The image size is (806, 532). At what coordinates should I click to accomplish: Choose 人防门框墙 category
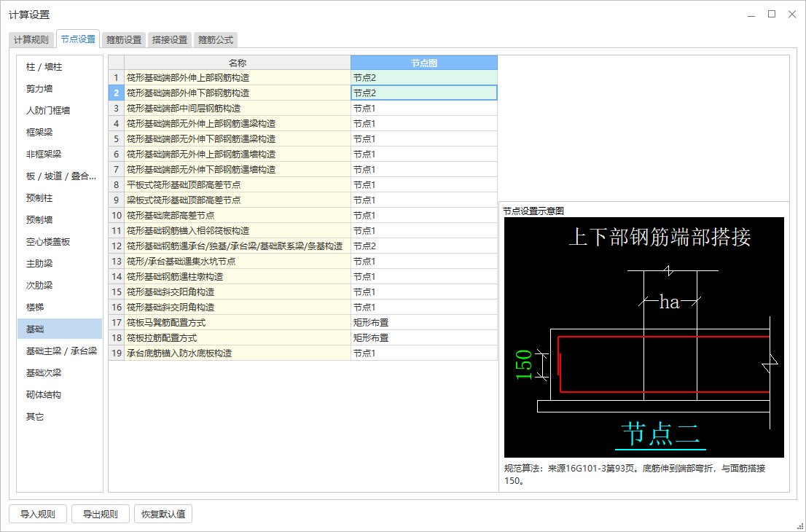(x=60, y=111)
